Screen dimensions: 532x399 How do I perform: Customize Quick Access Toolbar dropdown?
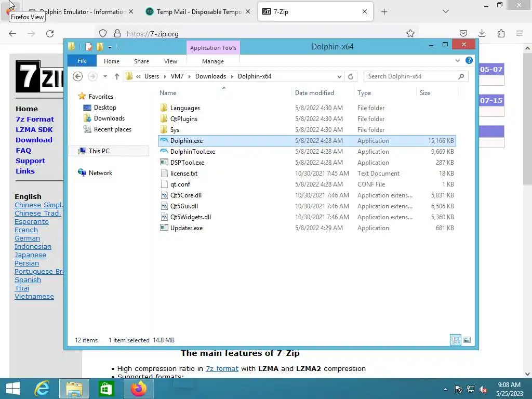(x=110, y=47)
